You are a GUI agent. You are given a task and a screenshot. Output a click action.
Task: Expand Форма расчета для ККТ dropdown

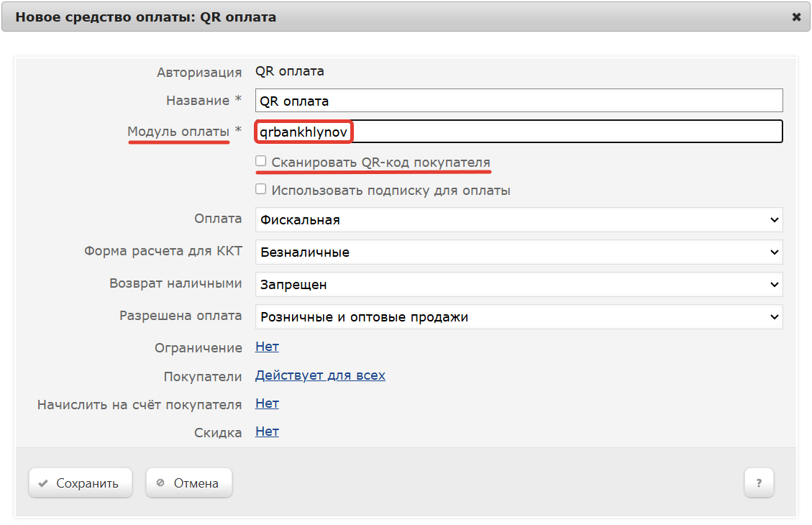click(519, 252)
